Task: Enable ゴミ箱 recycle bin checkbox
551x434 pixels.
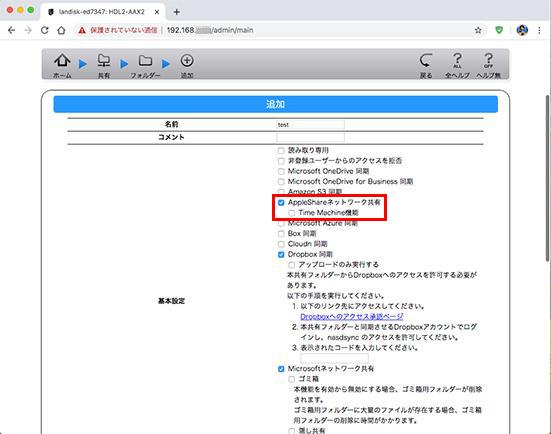Action: [291, 379]
